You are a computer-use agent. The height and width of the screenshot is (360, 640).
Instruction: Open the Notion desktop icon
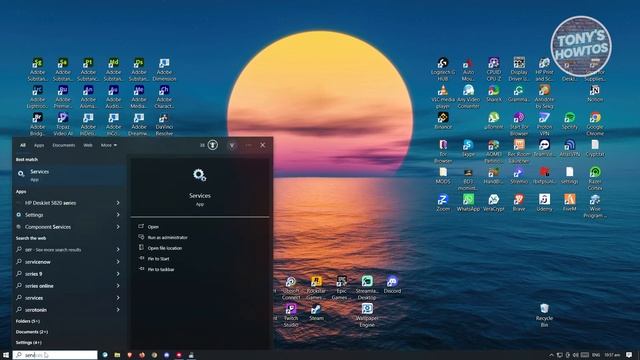(595, 93)
